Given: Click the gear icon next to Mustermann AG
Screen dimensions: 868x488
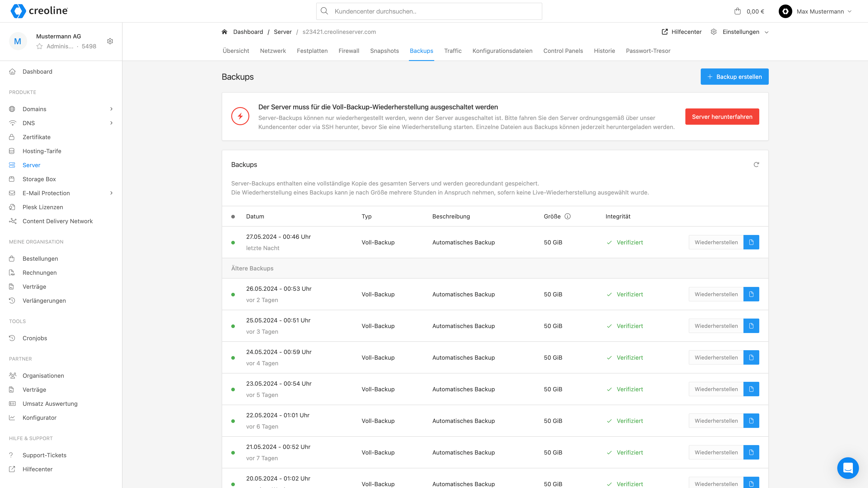Looking at the screenshot, I should (110, 41).
